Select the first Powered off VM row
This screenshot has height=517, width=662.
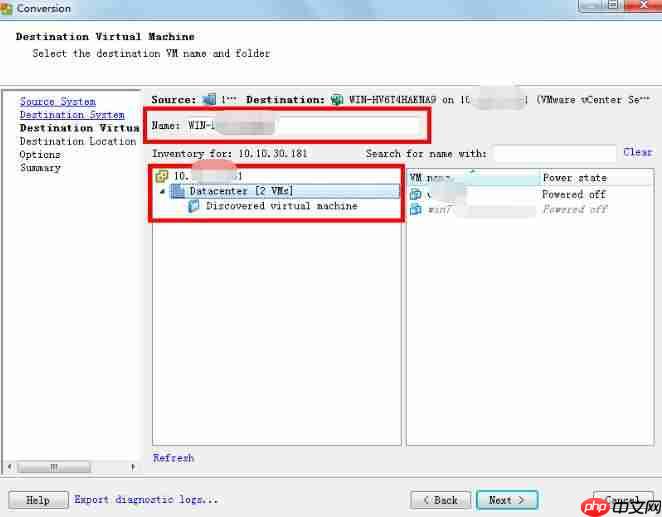click(530, 194)
